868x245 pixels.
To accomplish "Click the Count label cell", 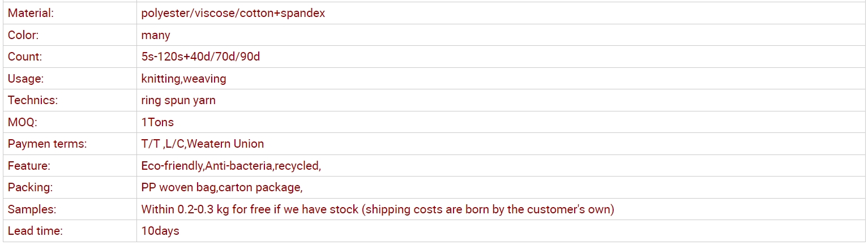I will (x=70, y=57).
